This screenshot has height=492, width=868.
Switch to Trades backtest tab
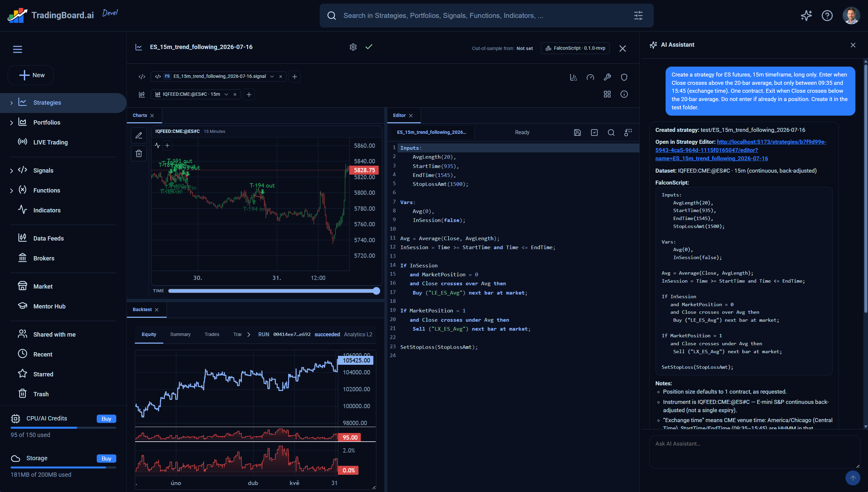click(211, 334)
